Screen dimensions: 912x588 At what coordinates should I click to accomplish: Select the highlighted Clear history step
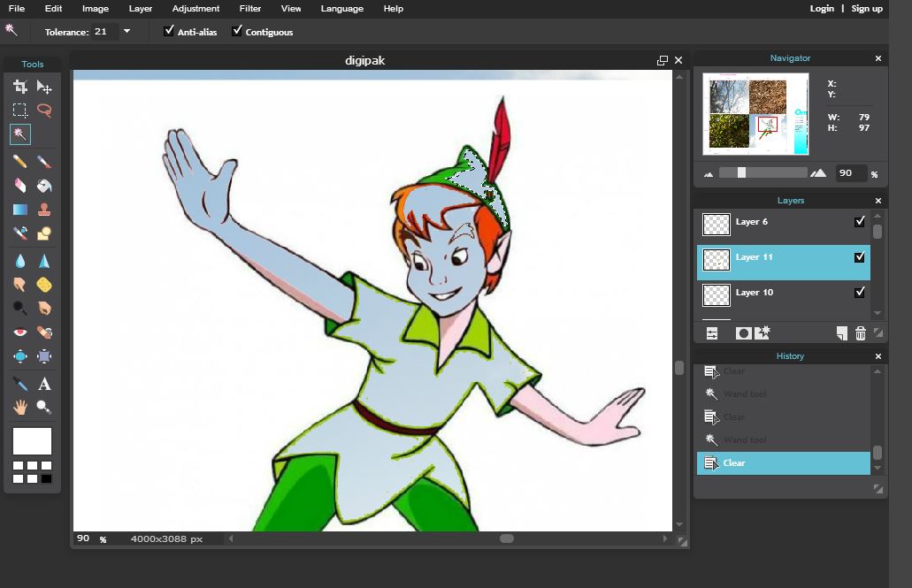click(x=784, y=463)
